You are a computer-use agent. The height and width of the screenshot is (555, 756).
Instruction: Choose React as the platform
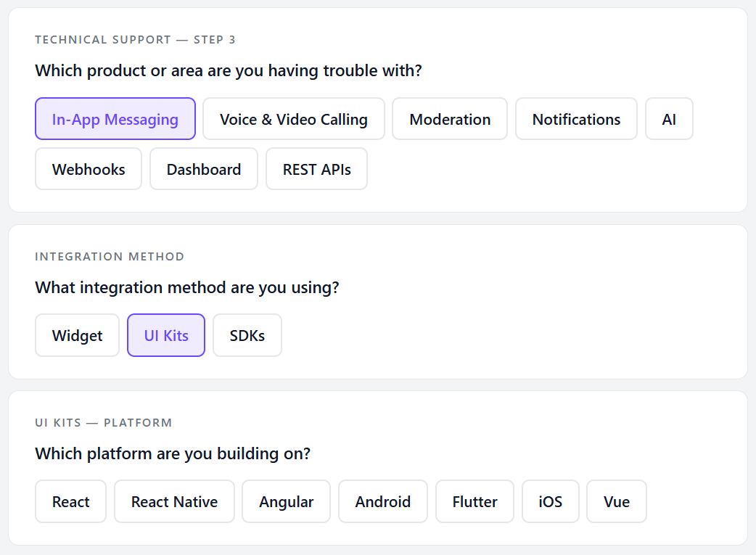pyautogui.click(x=71, y=501)
